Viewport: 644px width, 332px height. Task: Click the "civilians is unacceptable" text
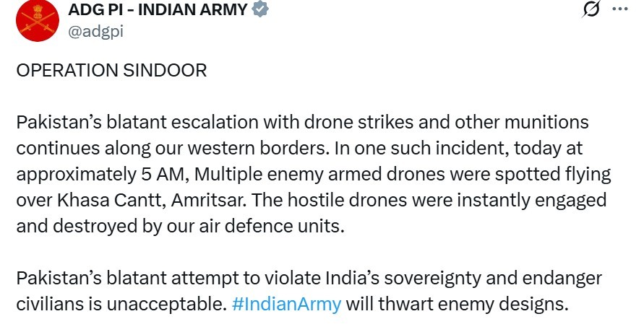click(121, 304)
